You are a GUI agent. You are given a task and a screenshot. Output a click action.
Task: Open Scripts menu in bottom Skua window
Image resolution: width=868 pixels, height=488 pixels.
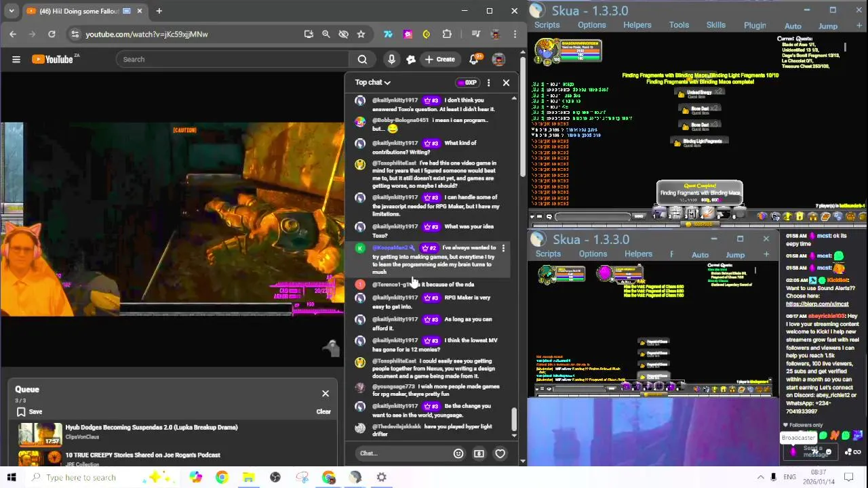(x=548, y=254)
